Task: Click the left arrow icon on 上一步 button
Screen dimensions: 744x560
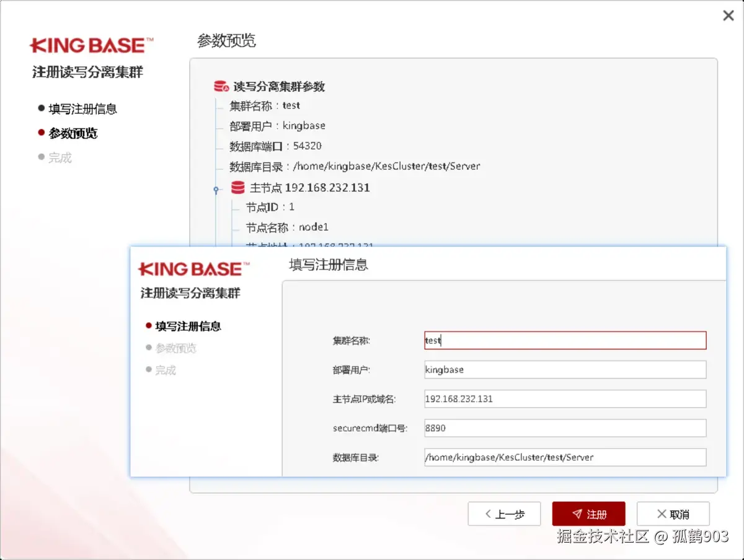Action: pyautogui.click(x=487, y=514)
